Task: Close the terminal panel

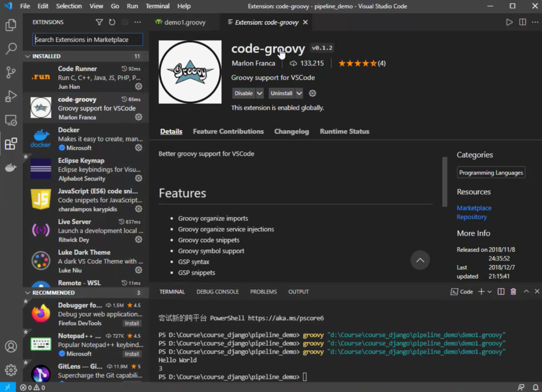Action: (537, 291)
